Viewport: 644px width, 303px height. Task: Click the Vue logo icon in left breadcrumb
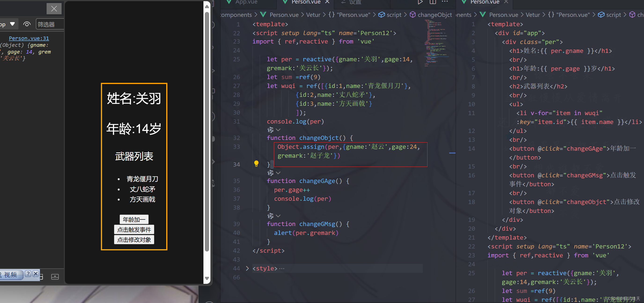pyautogui.click(x=263, y=15)
